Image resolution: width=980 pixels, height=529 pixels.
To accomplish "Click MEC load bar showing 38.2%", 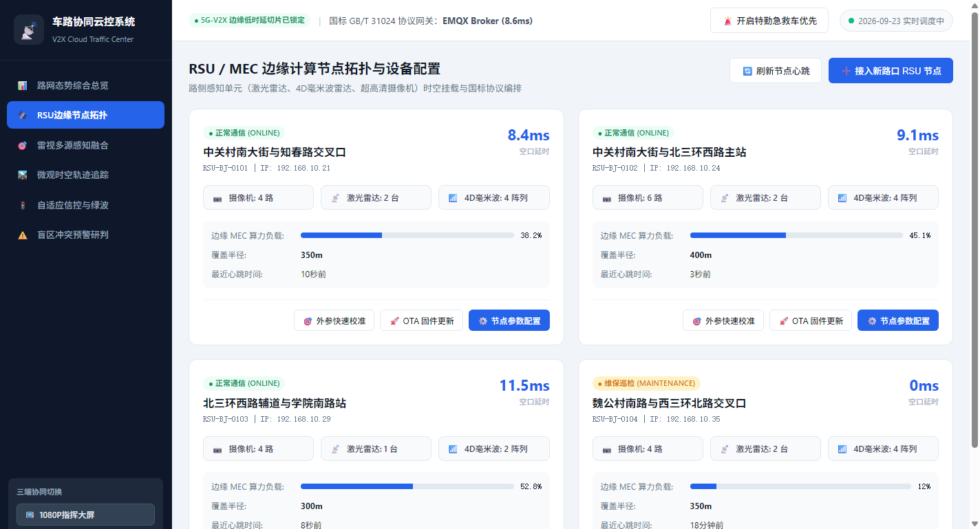I will (x=407, y=235).
